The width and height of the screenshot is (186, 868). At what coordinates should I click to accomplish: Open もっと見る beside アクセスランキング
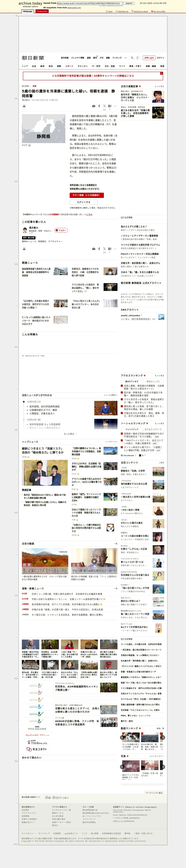(x=159, y=375)
